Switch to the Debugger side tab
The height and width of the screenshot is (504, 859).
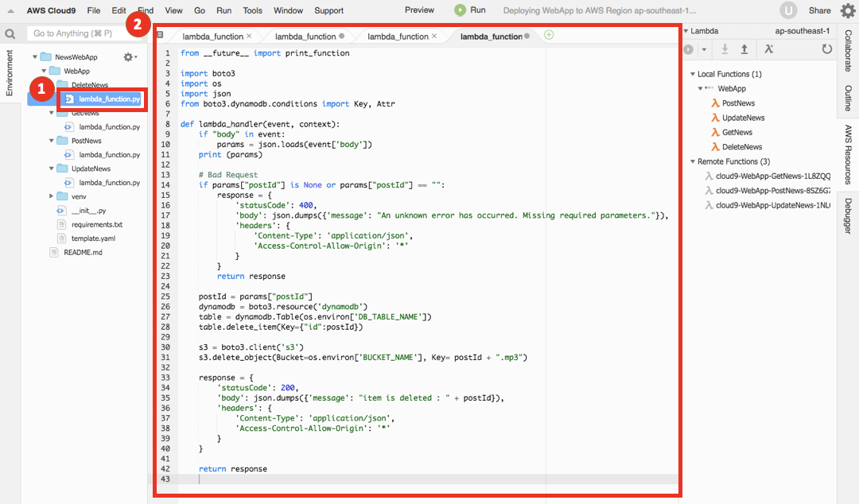tap(848, 216)
